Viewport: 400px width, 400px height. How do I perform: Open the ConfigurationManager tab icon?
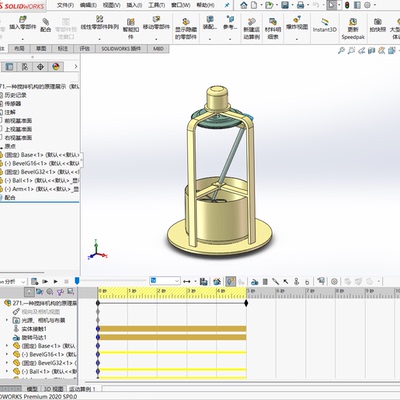tap(25, 67)
